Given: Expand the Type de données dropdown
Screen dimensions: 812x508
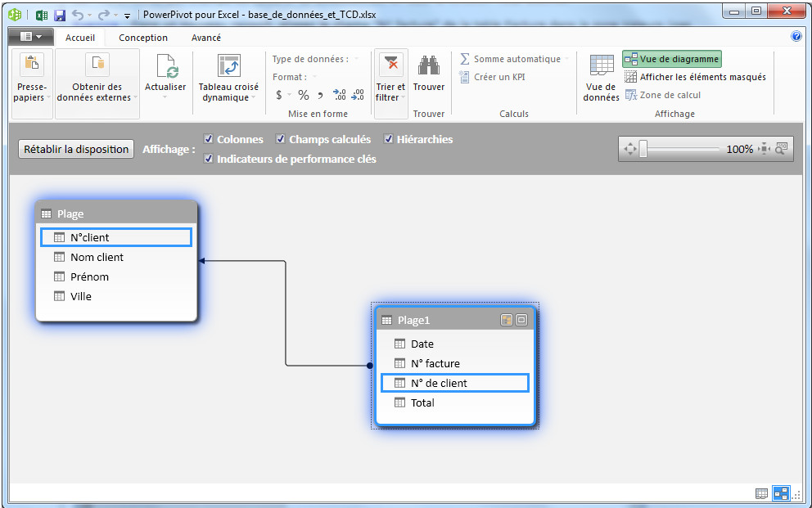Looking at the screenshot, I should [x=356, y=59].
